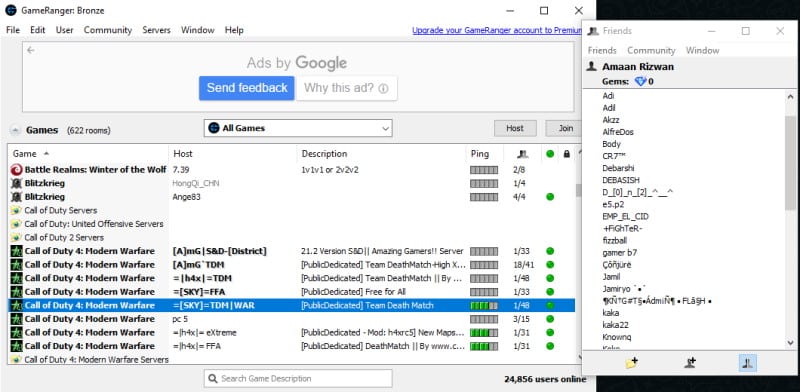Select friend fizzball
Screen dimensions: 800x392
[x=615, y=240]
